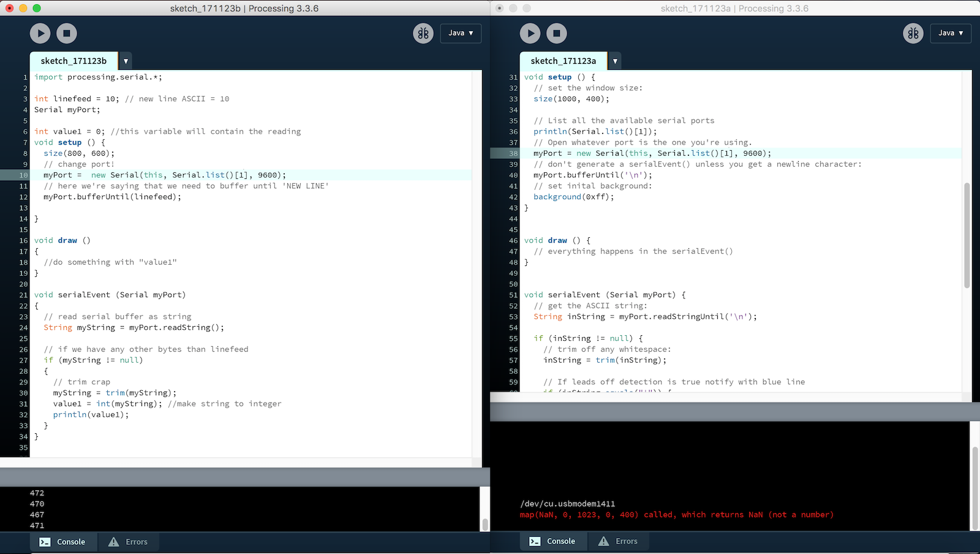
Task: Click line number 38 in sketch_171123a gutter
Action: click(513, 153)
